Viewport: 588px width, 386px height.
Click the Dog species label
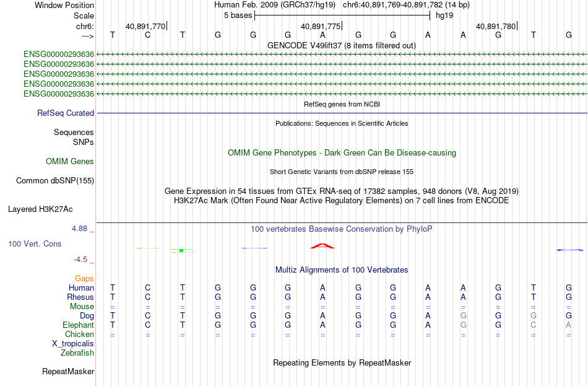tap(87, 316)
